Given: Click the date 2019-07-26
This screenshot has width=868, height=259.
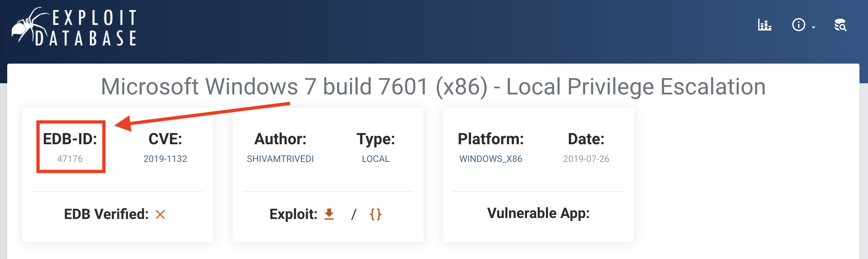Looking at the screenshot, I should [x=586, y=159].
